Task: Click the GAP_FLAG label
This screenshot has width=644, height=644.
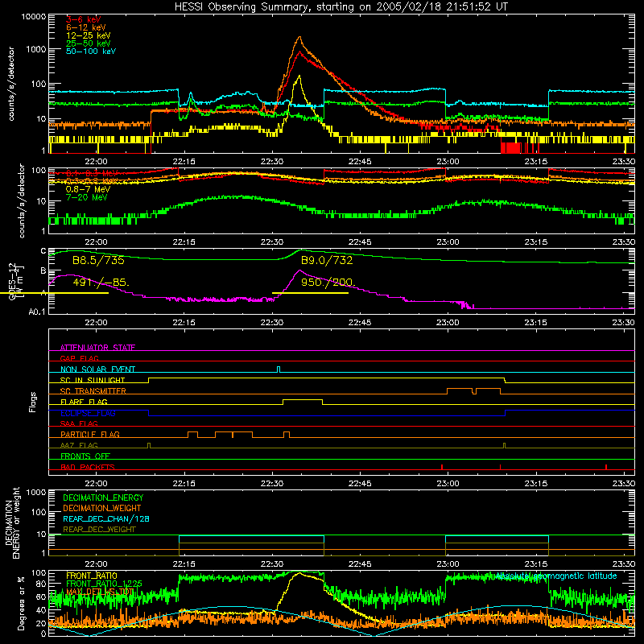Action: tap(79, 358)
